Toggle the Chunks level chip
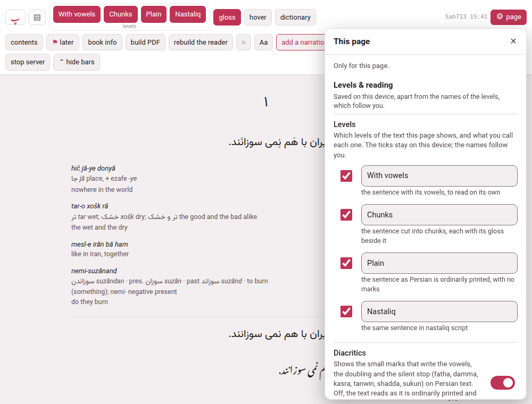 [x=120, y=14]
